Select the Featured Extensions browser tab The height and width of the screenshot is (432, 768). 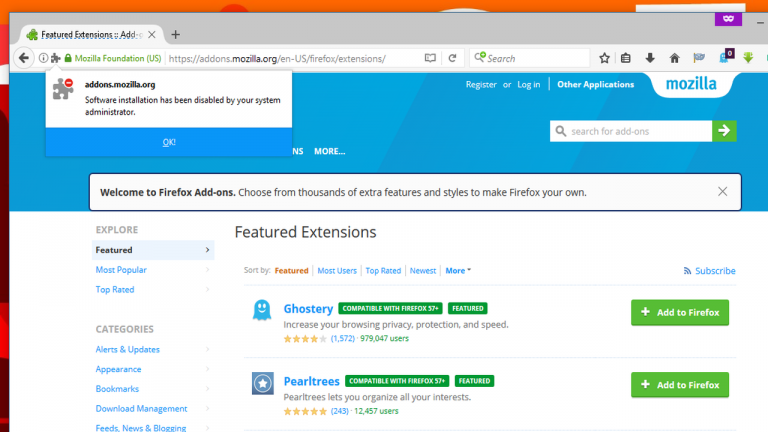click(92, 34)
